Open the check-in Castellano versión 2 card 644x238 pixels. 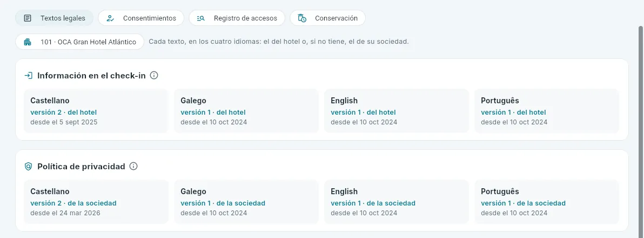point(96,111)
